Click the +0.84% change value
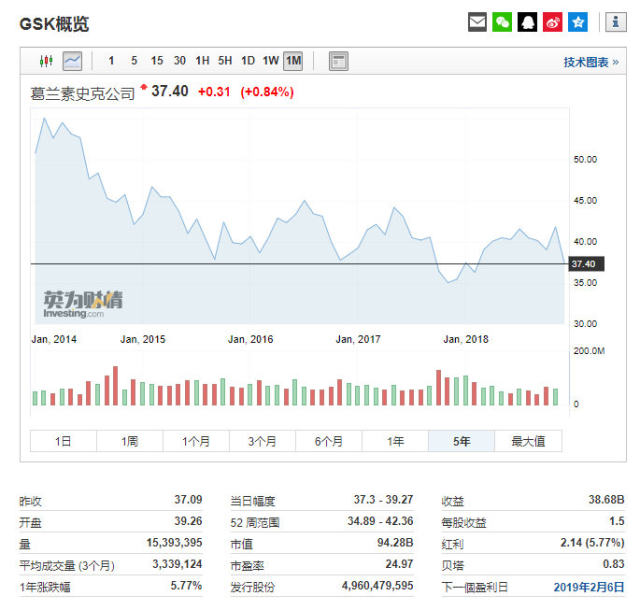This screenshot has height=610, width=640. pos(267,92)
